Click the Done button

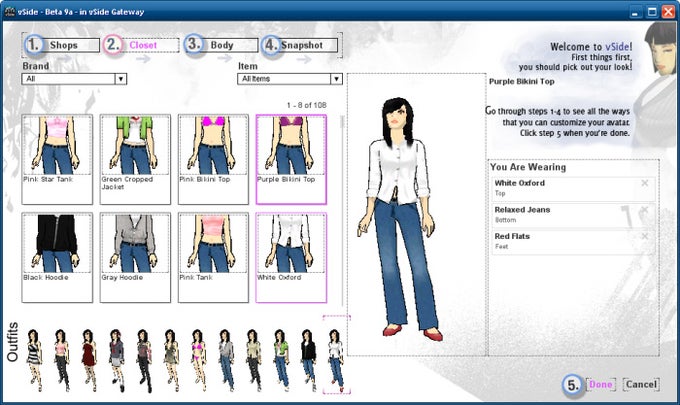pyautogui.click(x=601, y=384)
